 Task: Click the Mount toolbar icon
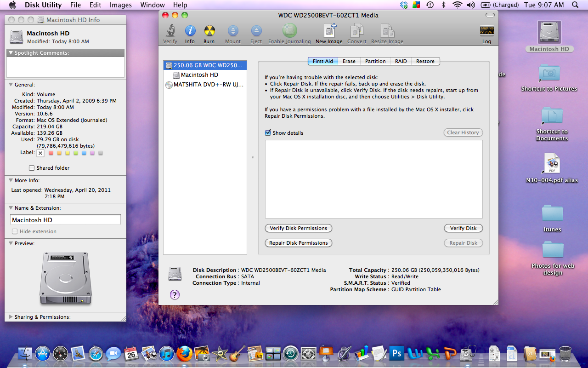[x=233, y=31]
